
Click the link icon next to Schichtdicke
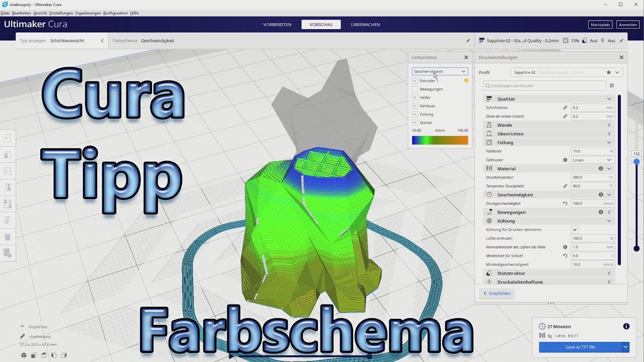point(565,108)
